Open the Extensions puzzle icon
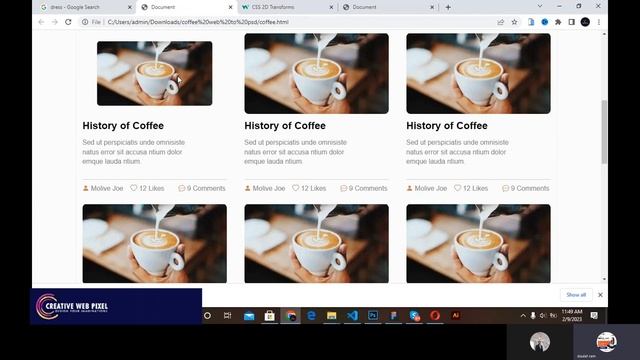Image resolution: width=640 pixels, height=360 pixels. click(x=558, y=22)
